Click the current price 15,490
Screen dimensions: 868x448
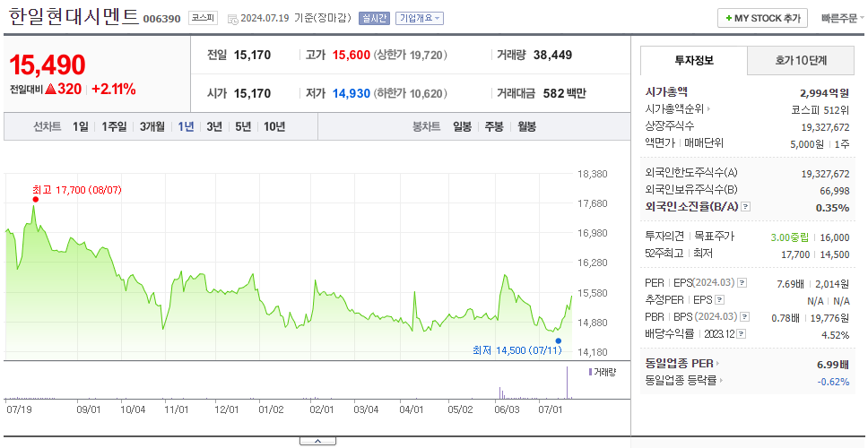pyautogui.click(x=48, y=65)
